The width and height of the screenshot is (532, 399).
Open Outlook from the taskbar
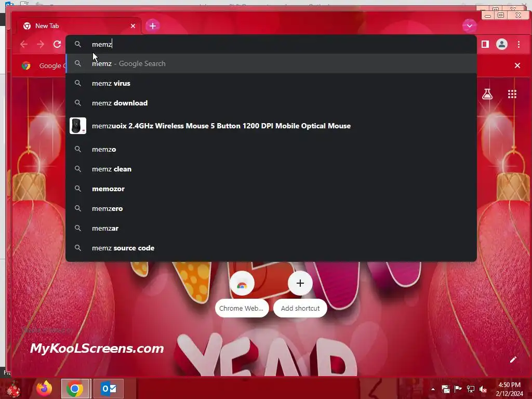(109, 389)
